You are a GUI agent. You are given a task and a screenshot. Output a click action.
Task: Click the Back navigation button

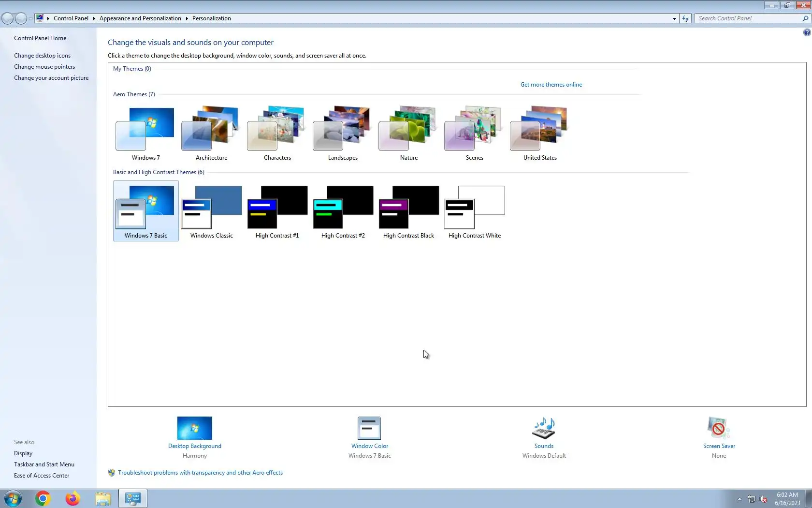tap(7, 18)
